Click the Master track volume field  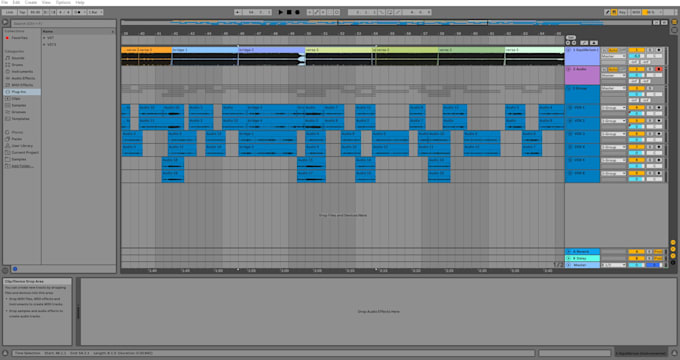point(636,265)
